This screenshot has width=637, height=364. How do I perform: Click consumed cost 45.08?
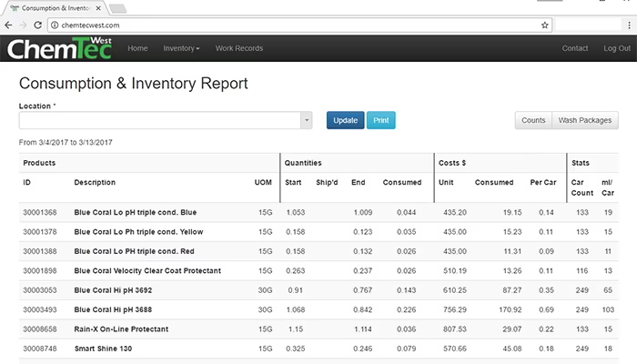[x=512, y=349]
